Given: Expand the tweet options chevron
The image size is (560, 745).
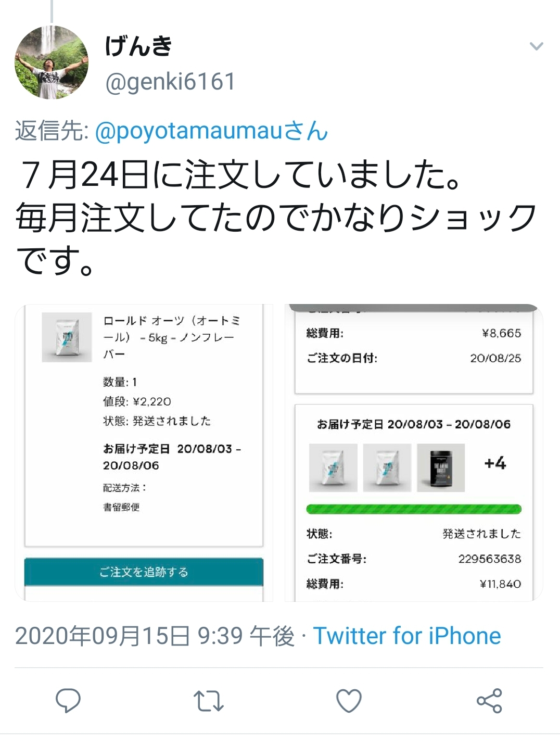Looking at the screenshot, I should pyautogui.click(x=536, y=46).
